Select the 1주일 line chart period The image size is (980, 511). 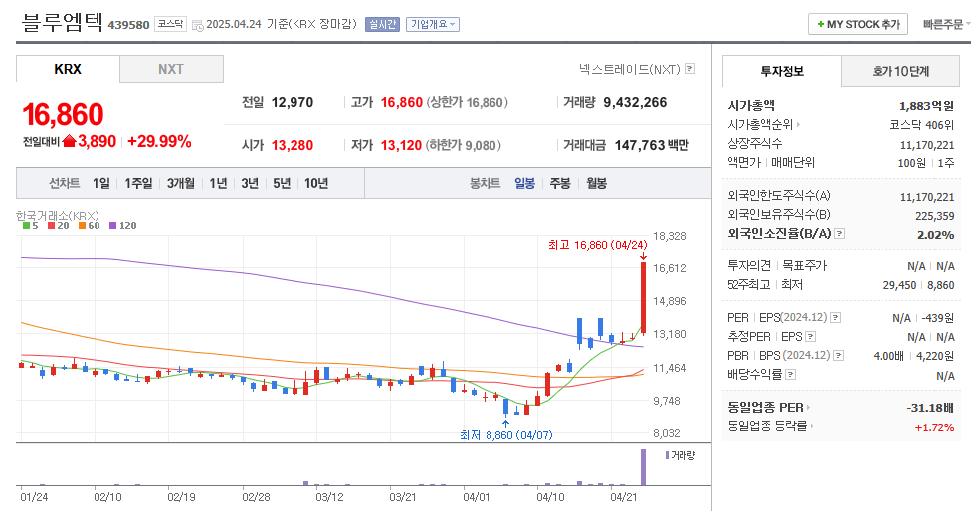(x=138, y=183)
